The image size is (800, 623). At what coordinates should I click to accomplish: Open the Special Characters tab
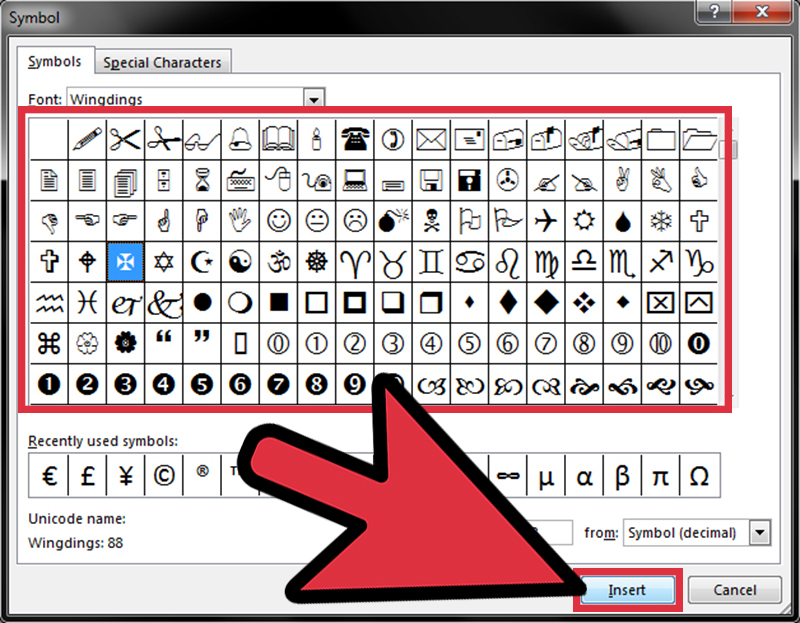162,63
